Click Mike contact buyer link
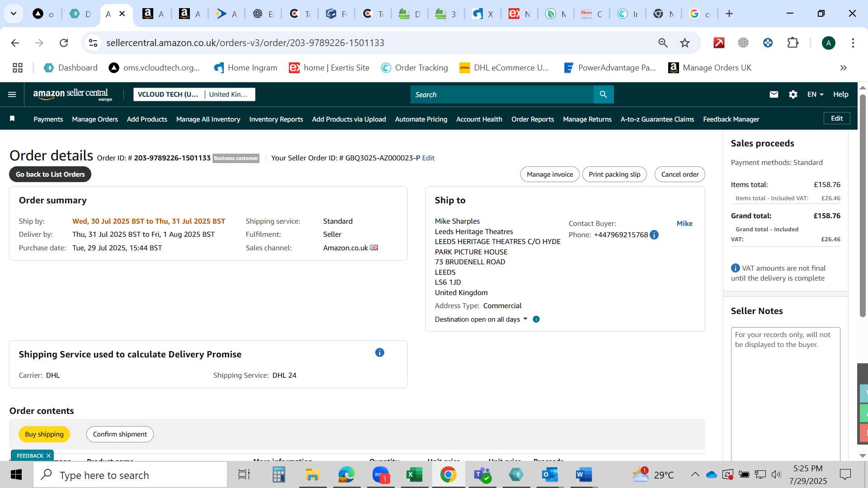This screenshot has height=488, width=868. [x=684, y=224]
